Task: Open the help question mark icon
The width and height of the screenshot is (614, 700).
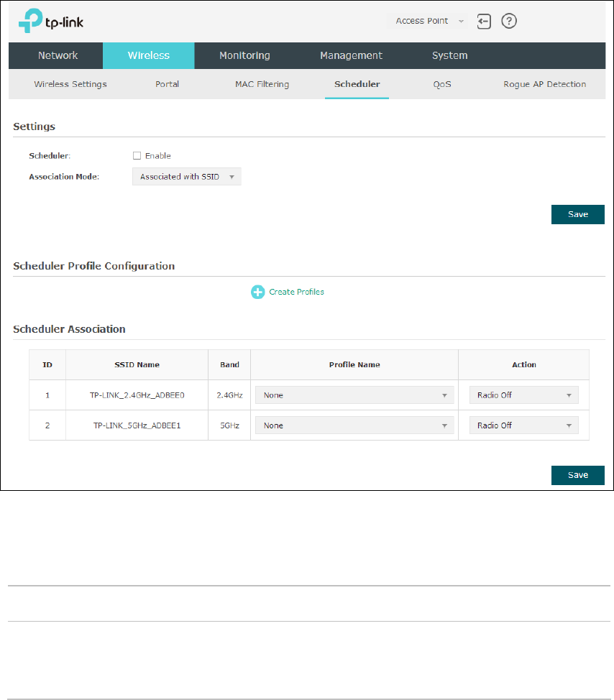Action: pyautogui.click(x=509, y=21)
